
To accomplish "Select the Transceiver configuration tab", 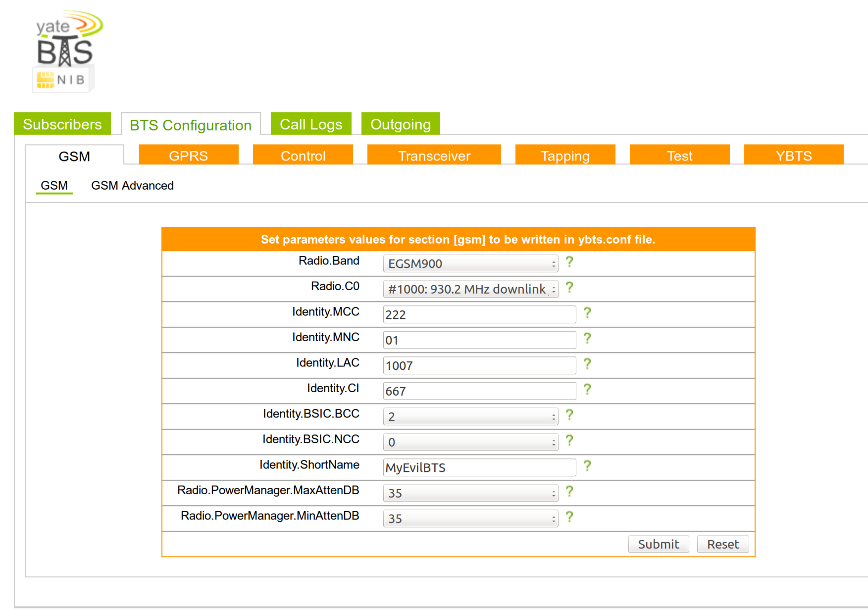I will pyautogui.click(x=434, y=156).
